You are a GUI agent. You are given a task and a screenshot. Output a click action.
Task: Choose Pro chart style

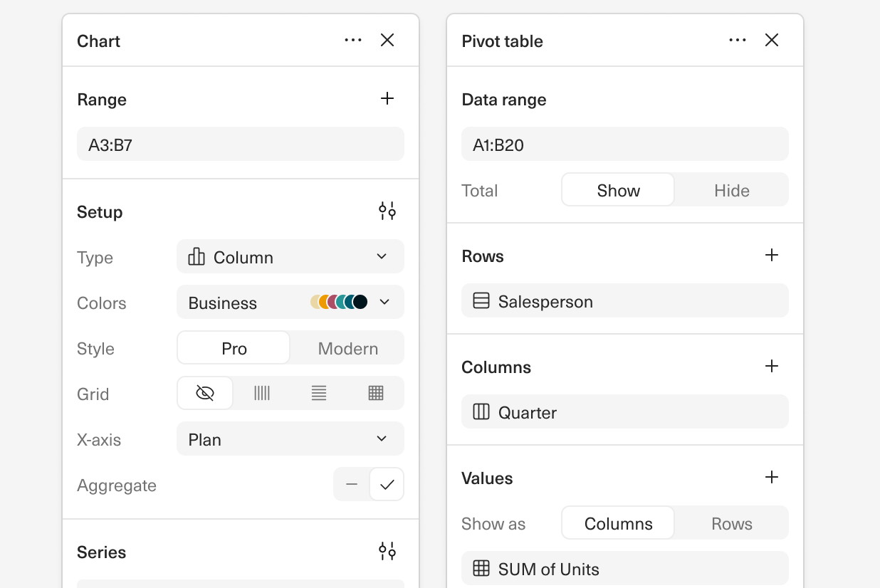coord(234,348)
